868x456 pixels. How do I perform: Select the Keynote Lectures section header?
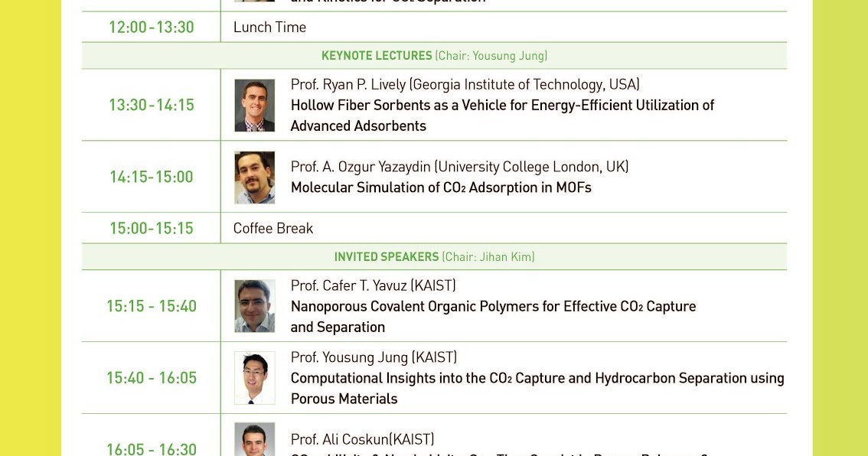(x=435, y=55)
